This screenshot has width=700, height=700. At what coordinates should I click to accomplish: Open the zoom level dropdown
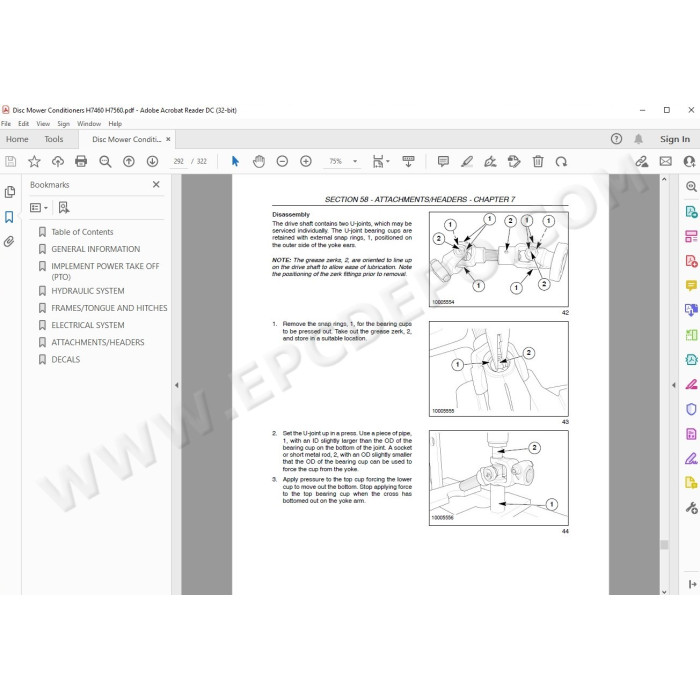(x=355, y=161)
